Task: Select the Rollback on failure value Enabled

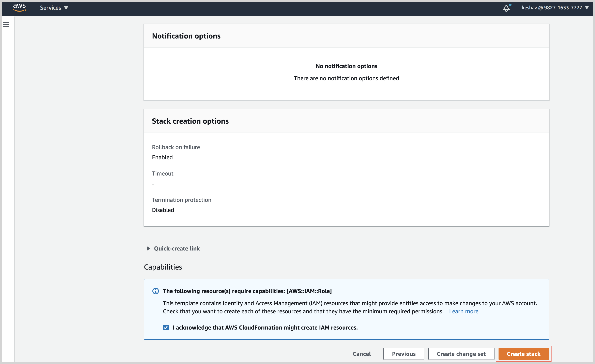Action: (162, 157)
